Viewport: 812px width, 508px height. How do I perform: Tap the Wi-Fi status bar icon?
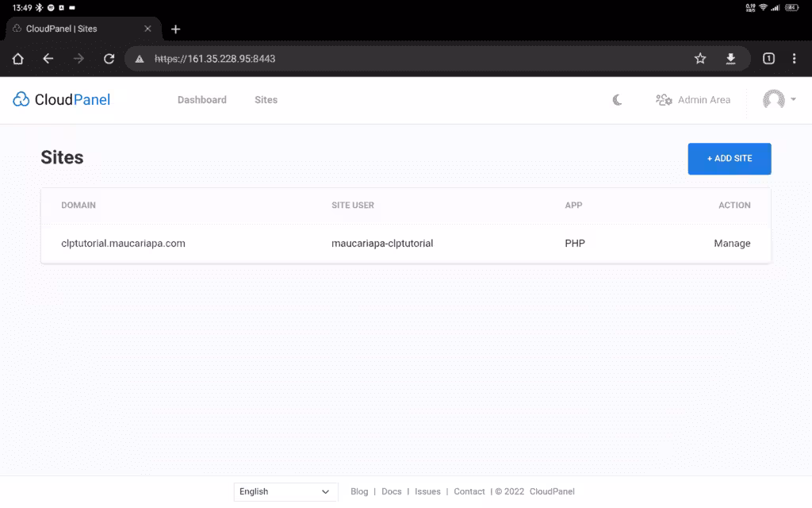click(x=764, y=7)
